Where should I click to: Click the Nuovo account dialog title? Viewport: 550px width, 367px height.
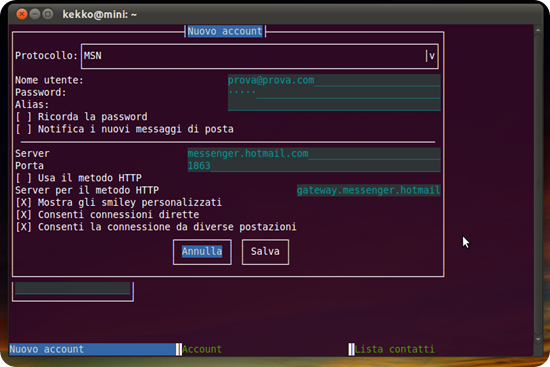pyautogui.click(x=225, y=31)
